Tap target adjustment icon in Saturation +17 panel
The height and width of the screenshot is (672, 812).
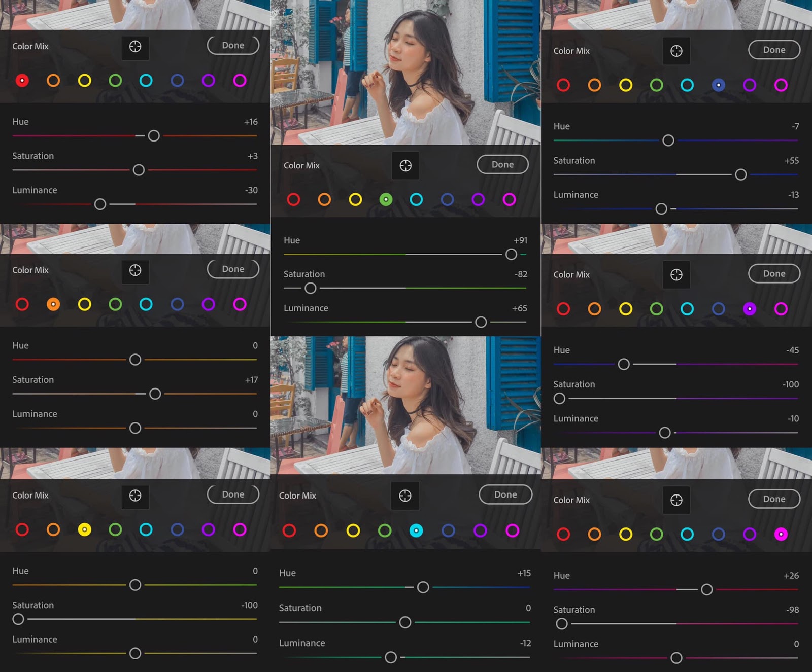(135, 270)
